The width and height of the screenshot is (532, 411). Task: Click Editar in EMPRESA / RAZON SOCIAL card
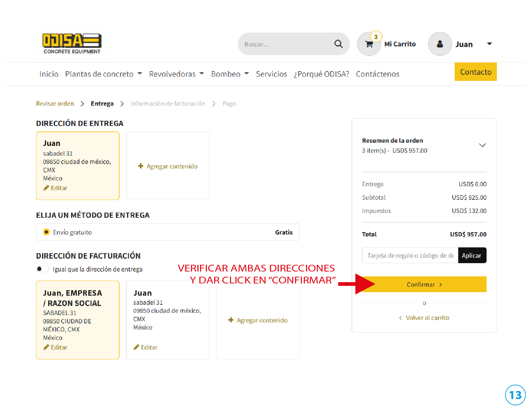[x=59, y=347]
